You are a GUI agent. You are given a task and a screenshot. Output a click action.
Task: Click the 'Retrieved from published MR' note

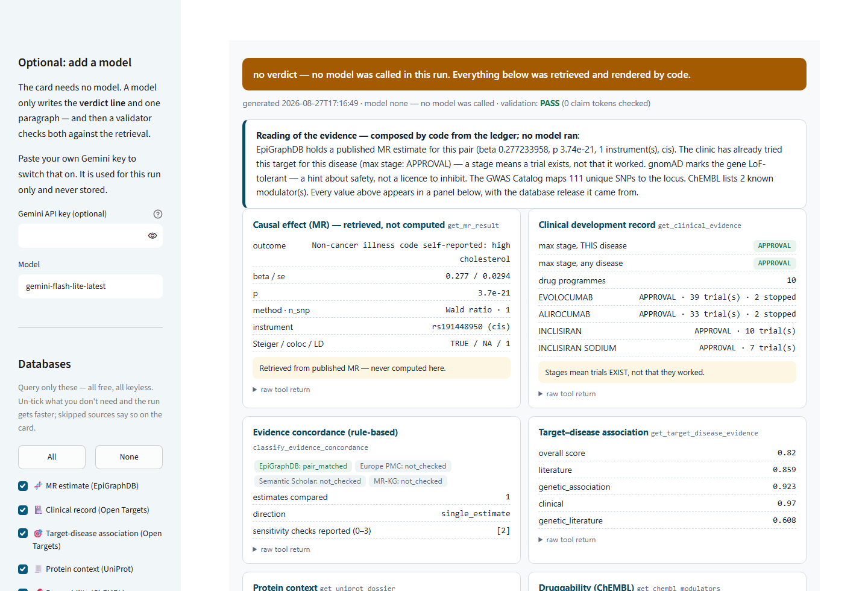(x=382, y=368)
